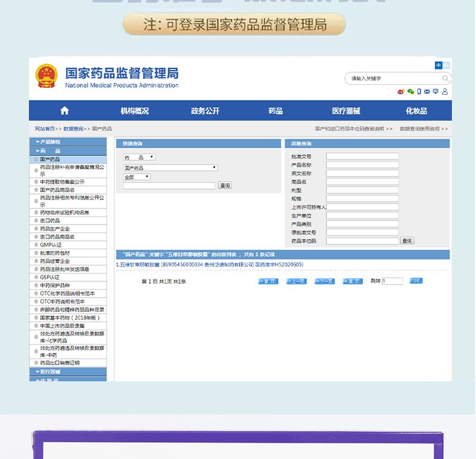Focus the 跳转 page number field
Image resolution: width=476 pixels, height=459 pixels.
[392, 281]
